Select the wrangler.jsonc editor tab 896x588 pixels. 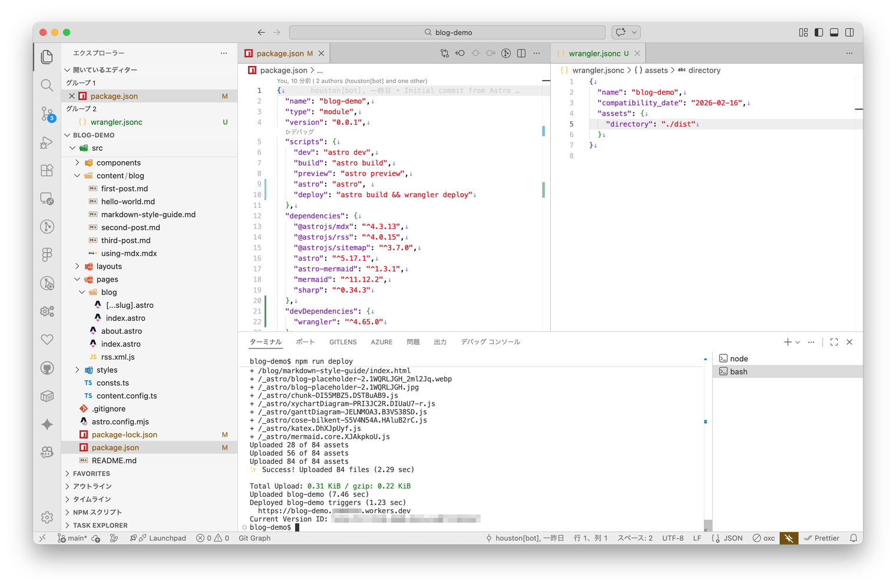pyautogui.click(x=594, y=54)
